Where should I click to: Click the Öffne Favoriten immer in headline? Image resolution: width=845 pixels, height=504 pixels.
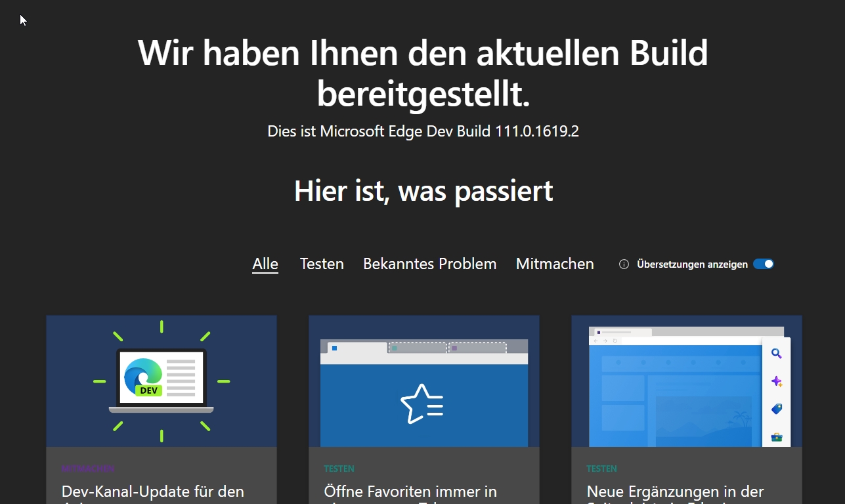(x=410, y=492)
